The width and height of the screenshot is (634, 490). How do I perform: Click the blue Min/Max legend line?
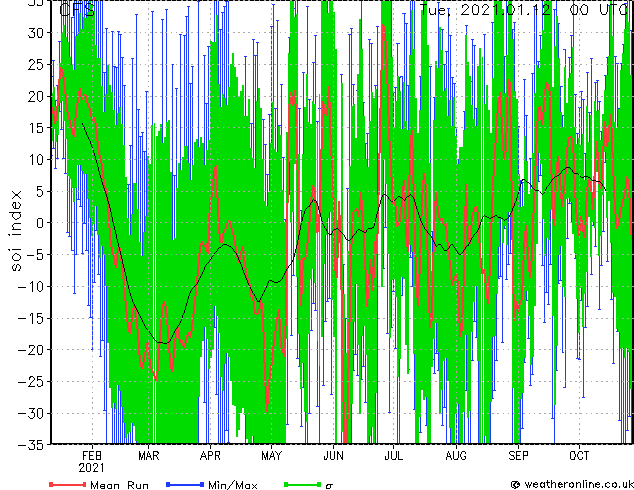(185, 484)
